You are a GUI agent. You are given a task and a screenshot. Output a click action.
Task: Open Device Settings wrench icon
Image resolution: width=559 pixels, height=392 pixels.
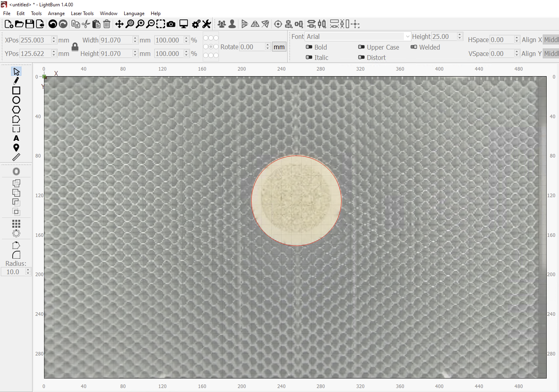206,24
